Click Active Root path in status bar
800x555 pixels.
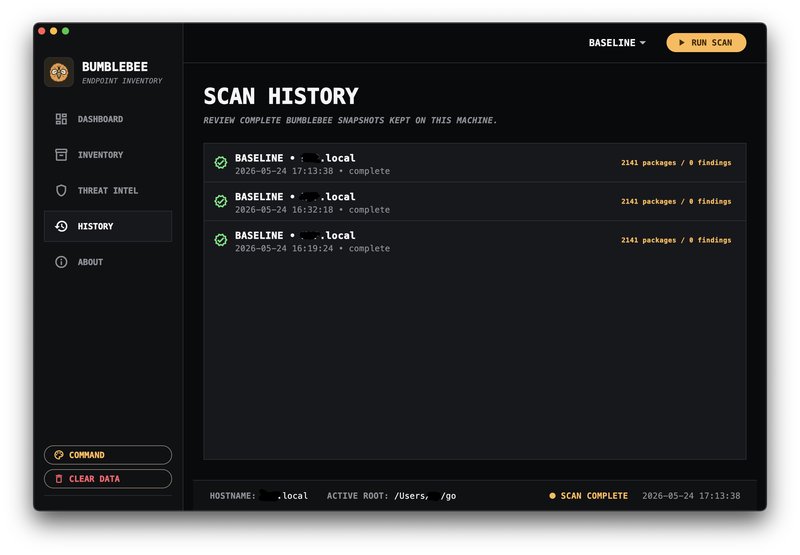click(x=391, y=495)
